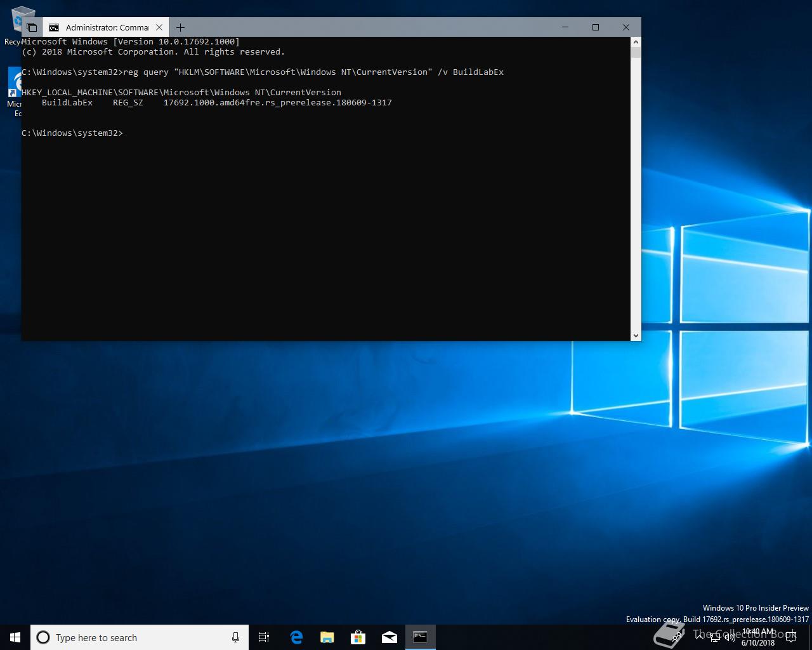Screen dimensions: 812x650
Task: Open the Windows Start menu
Action: [15, 637]
